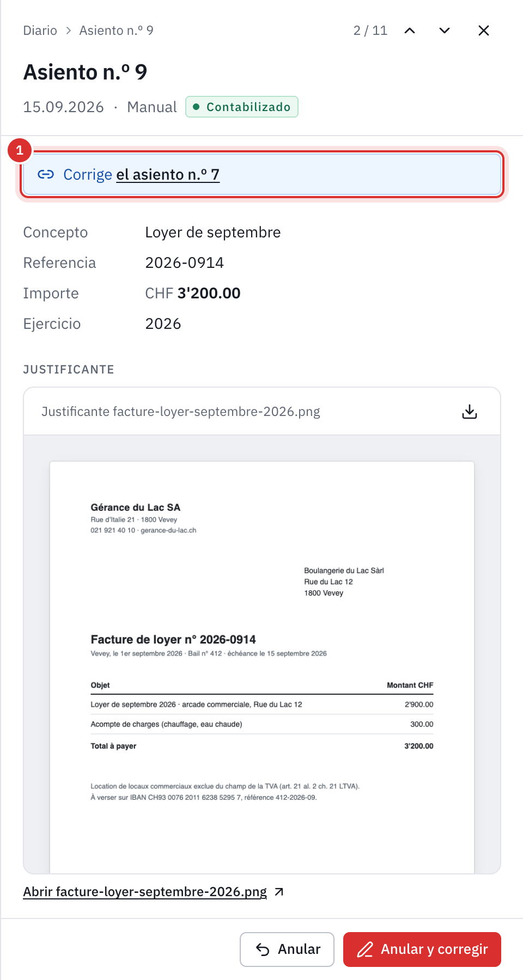This screenshot has width=523, height=980.
Task: Click the chain link icon in correction banner
Action: click(x=46, y=174)
